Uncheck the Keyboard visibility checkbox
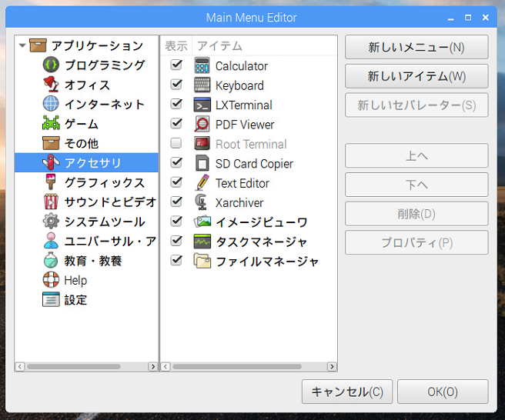Viewport: 505px width, 420px height. click(x=176, y=85)
